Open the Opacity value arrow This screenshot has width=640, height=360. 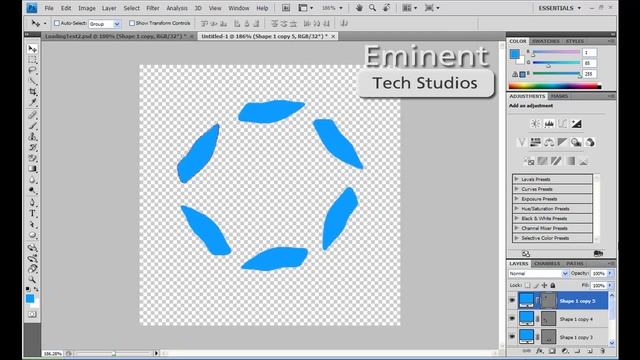[x=610, y=273]
